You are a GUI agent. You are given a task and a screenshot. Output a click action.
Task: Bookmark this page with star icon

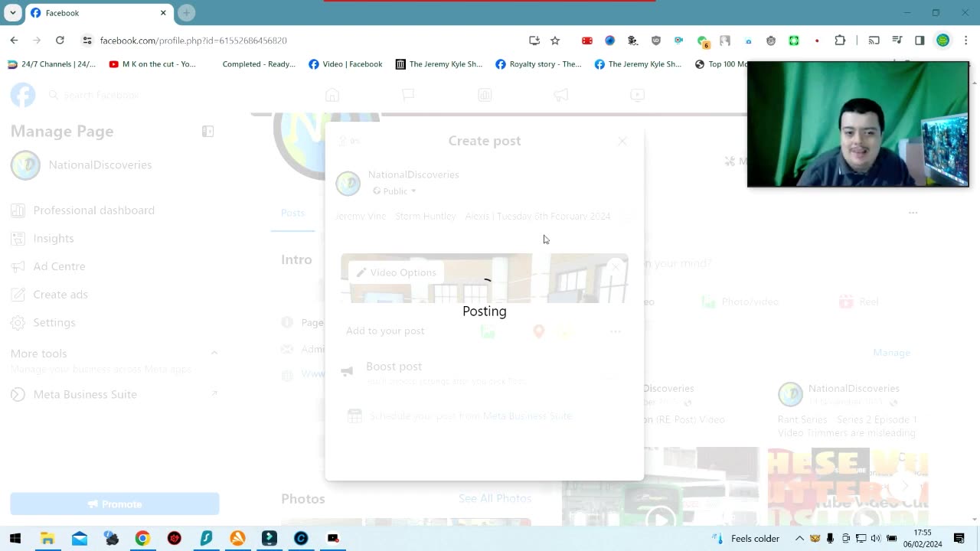555,41
